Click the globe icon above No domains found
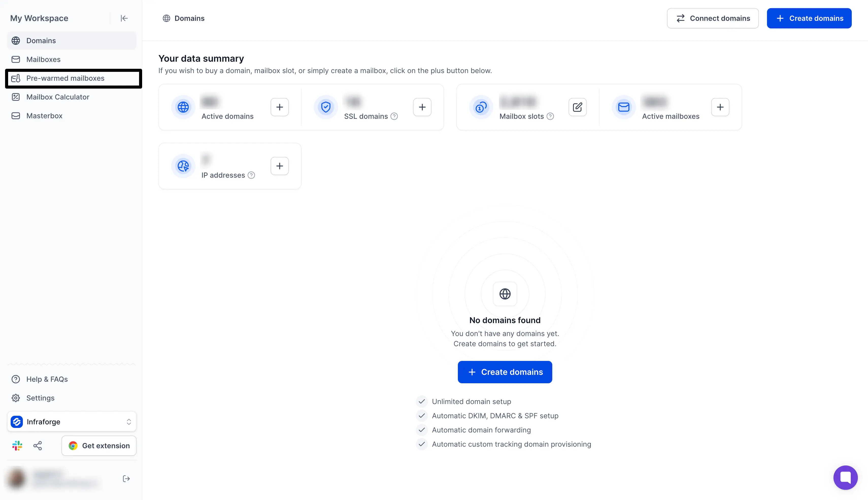The width and height of the screenshot is (868, 500). (505, 294)
